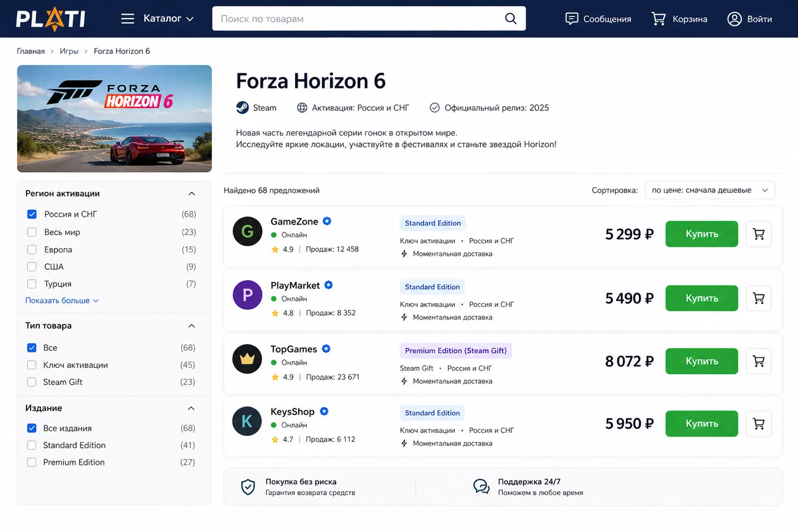The height and width of the screenshot is (532, 798).
Task: Click TopGames verified badge
Action: pyautogui.click(x=326, y=348)
